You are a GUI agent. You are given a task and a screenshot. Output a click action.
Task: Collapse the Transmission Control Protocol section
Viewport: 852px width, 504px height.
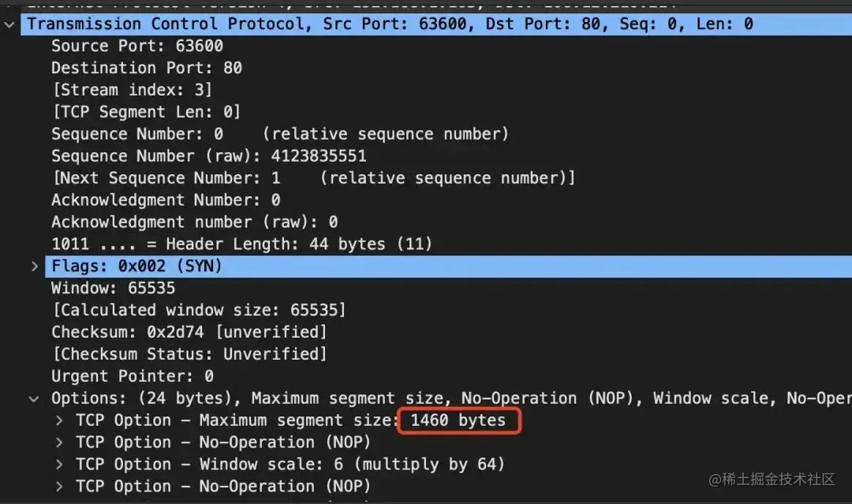(9, 24)
